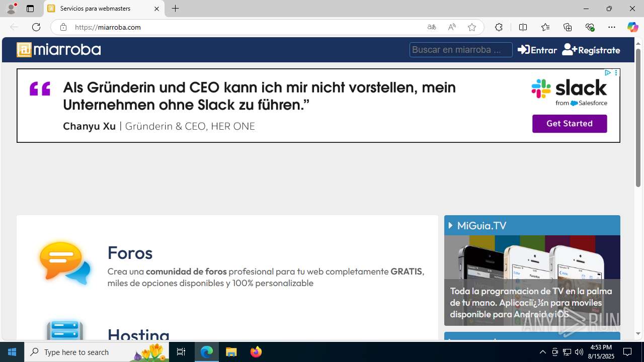Open the Favorites list

[545, 27]
